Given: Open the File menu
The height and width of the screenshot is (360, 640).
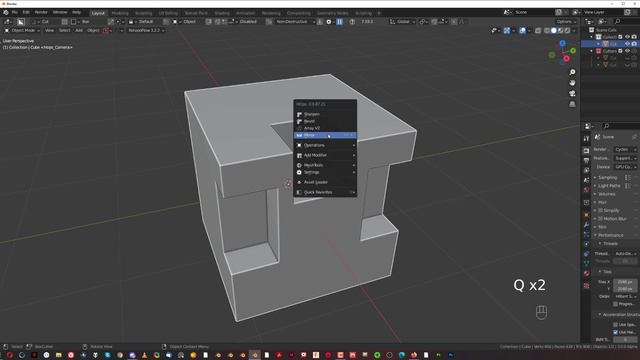Looking at the screenshot, I should [x=15, y=12].
